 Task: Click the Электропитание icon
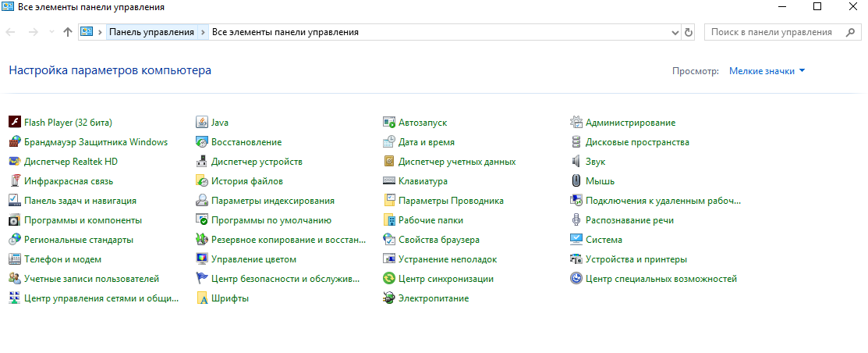click(389, 298)
